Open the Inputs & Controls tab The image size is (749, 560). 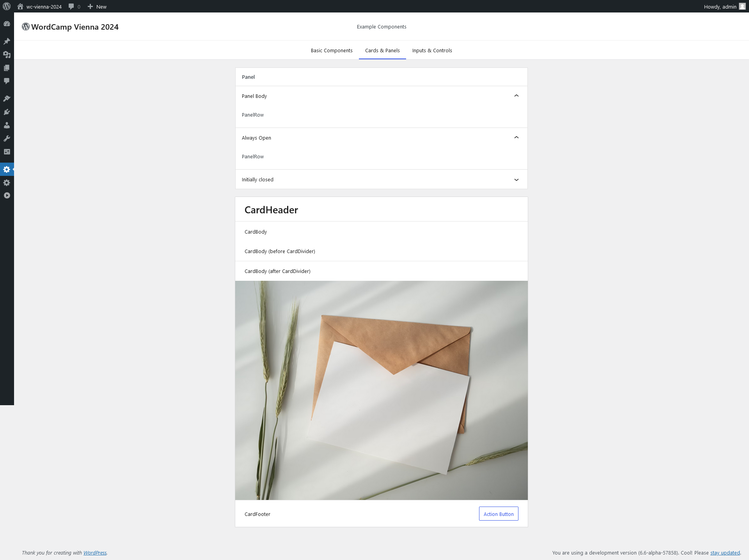[432, 50]
